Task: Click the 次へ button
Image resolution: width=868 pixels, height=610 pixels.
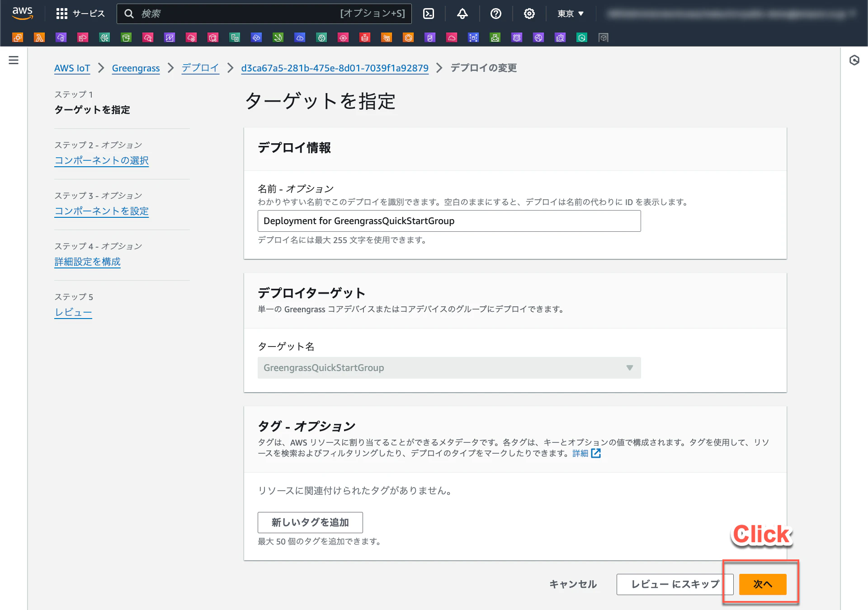Action: pos(763,584)
